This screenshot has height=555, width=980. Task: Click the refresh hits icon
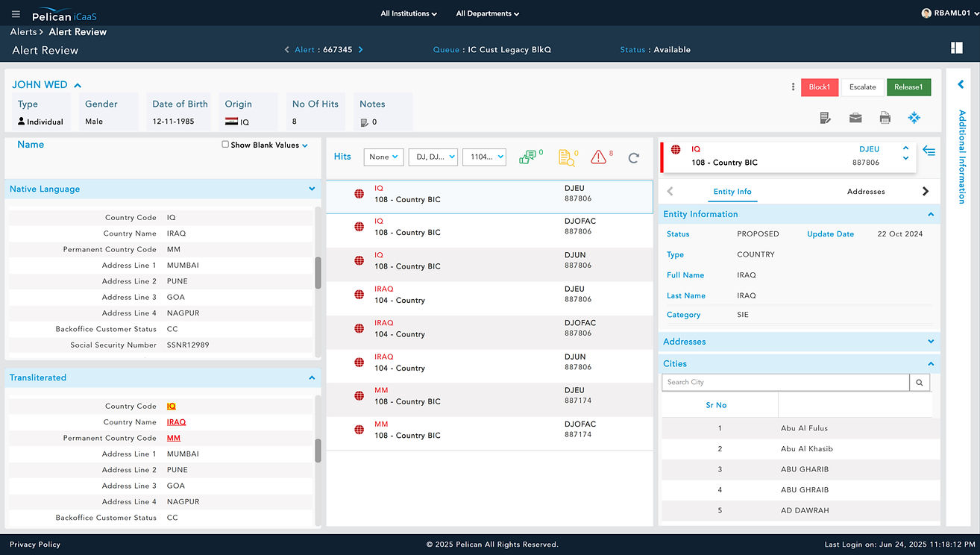[x=634, y=157]
